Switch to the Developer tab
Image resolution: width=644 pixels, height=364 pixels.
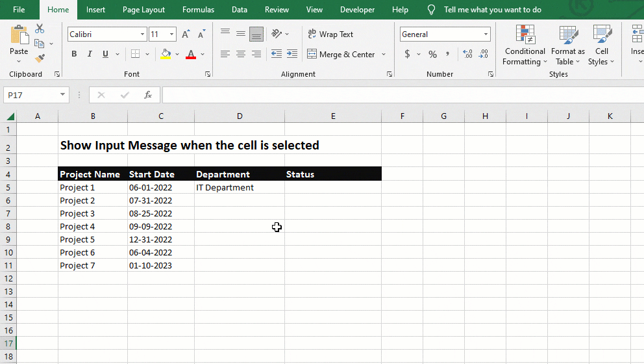[357, 10]
